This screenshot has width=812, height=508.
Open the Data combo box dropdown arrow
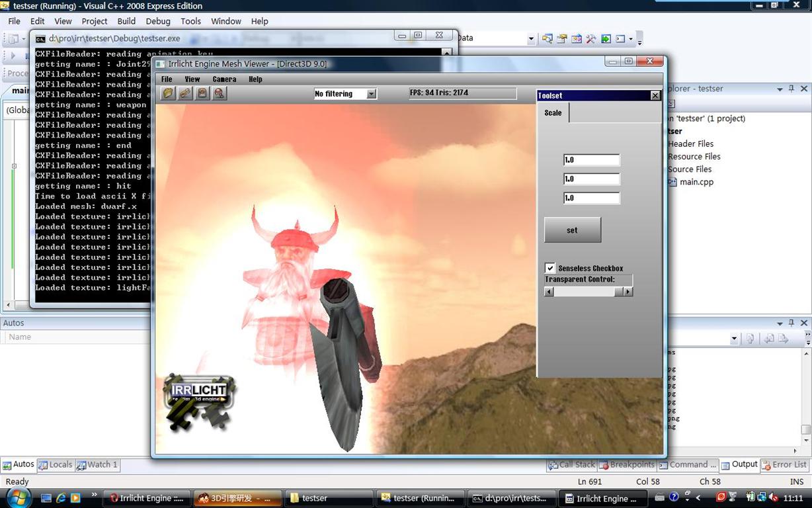(531, 39)
